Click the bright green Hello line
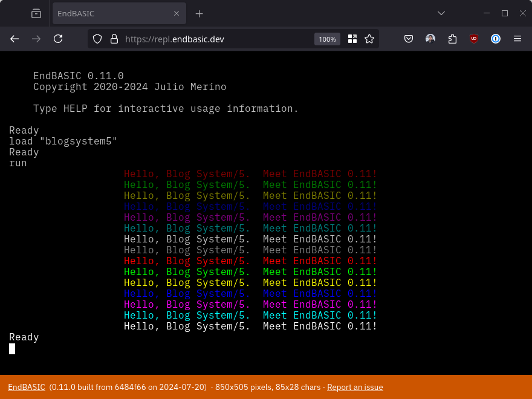This screenshot has height=399, width=532. tap(250, 272)
